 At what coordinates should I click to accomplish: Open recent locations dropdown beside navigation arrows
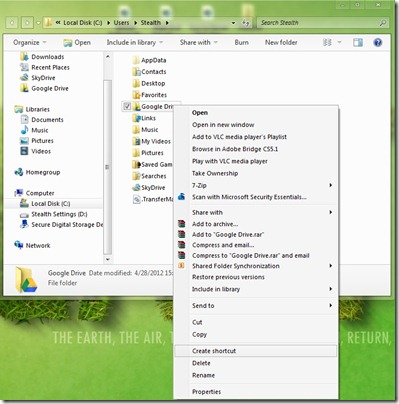coord(38,23)
